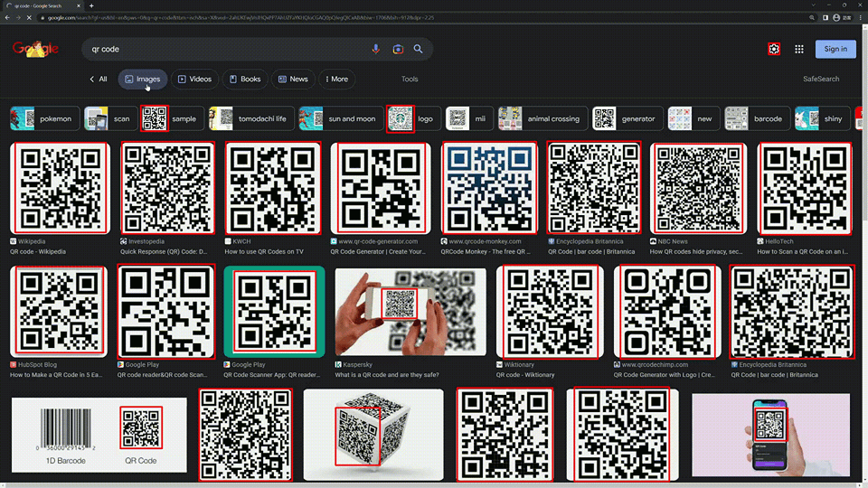
Task: Open the KWCH QR code image
Action: coord(273,188)
